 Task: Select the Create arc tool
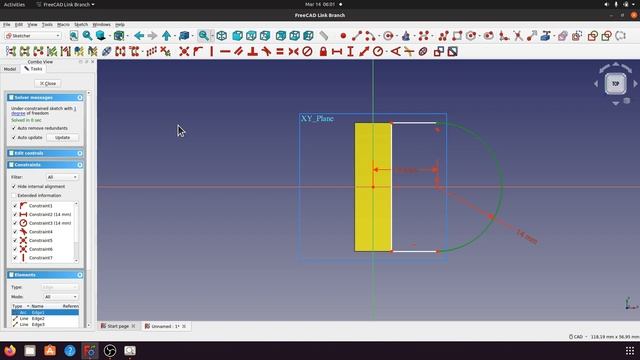point(370,36)
